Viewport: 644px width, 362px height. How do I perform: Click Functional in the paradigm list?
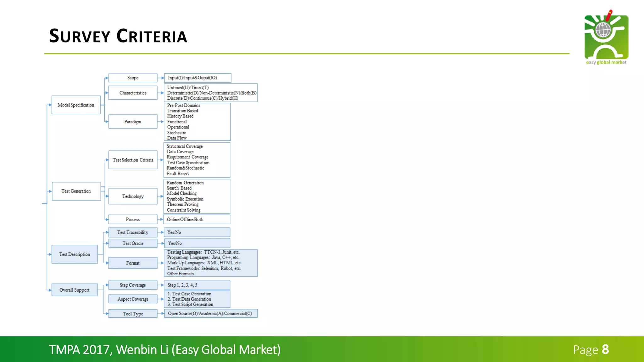[177, 122]
